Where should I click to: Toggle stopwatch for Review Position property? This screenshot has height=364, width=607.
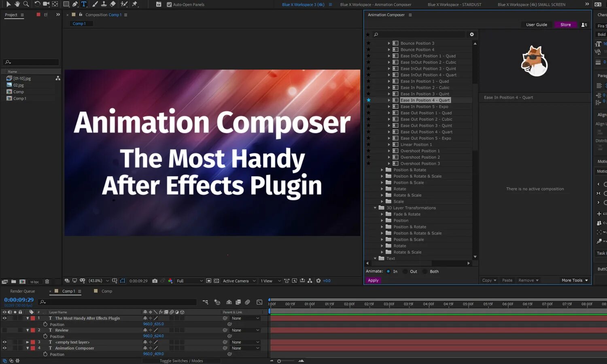tap(45, 336)
